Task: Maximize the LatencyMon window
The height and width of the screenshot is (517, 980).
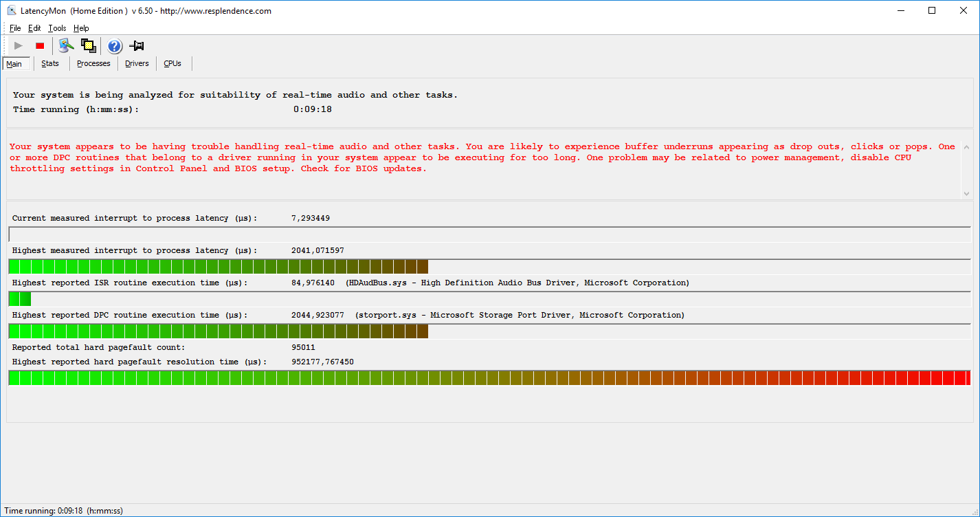Action: point(933,11)
